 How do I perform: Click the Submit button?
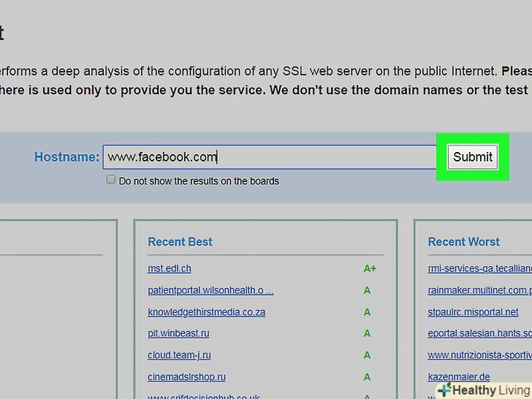tap(473, 157)
